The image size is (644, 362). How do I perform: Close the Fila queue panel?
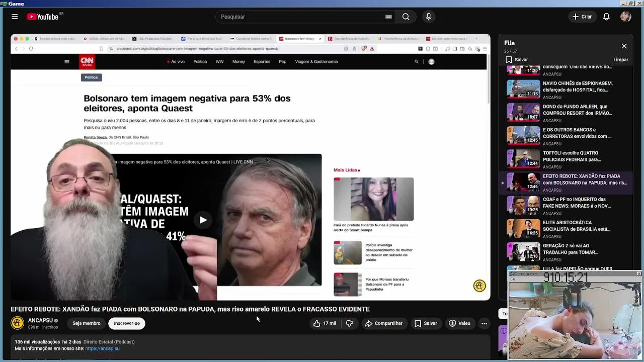pyautogui.click(x=624, y=46)
